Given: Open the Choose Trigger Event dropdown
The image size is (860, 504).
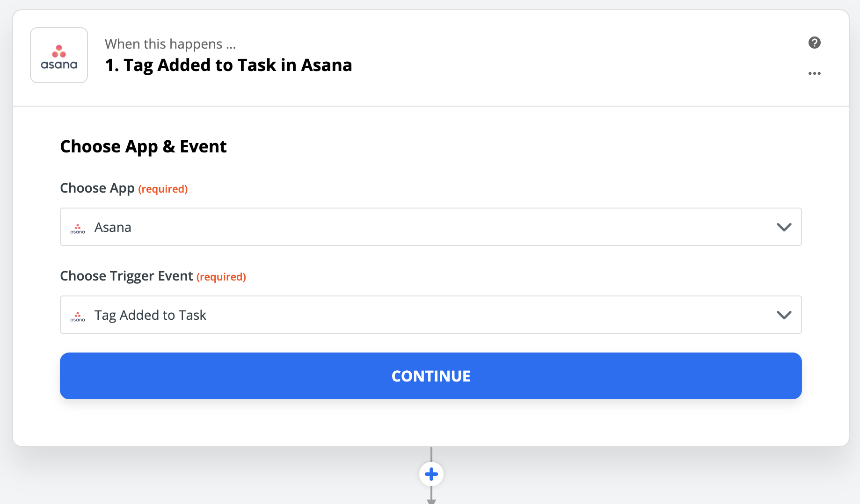Looking at the screenshot, I should (x=784, y=315).
